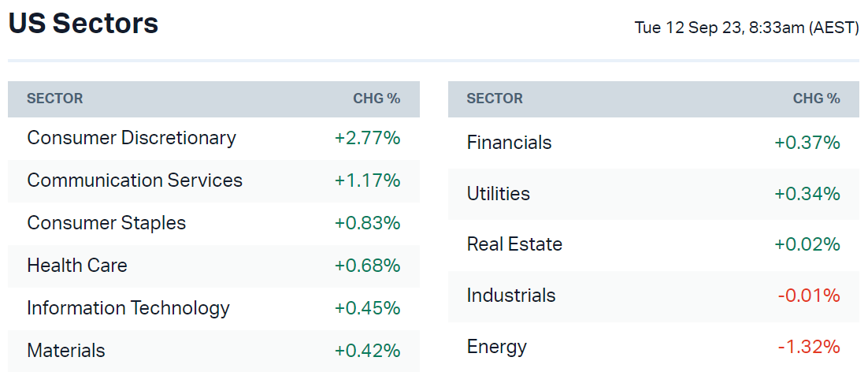Viewport: 868px width, 372px height.
Task: Click the Consumer Discretionary sector name
Action: click(x=131, y=138)
